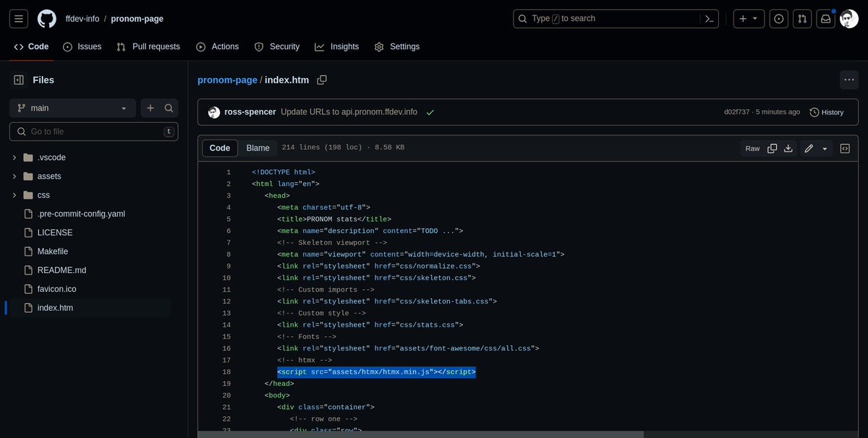Expand the assets folder
The width and height of the screenshot is (868, 438).
pyautogui.click(x=14, y=176)
